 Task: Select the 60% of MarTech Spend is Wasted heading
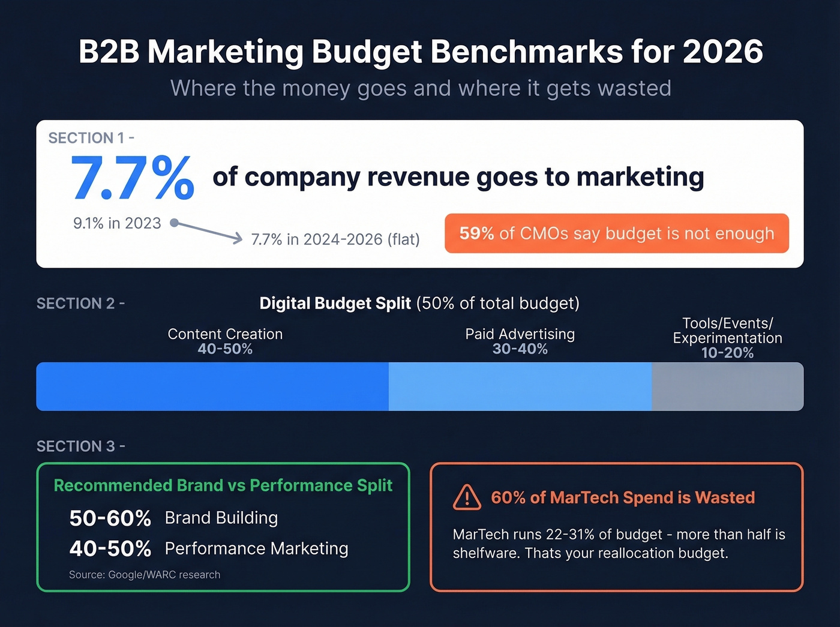click(x=622, y=497)
